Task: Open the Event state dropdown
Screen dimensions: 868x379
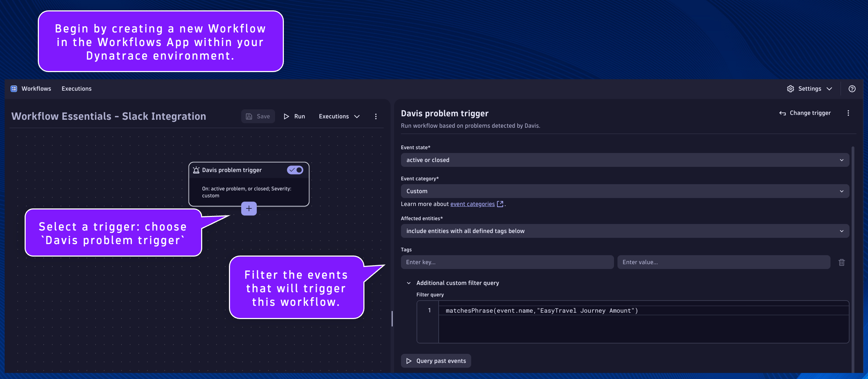Action: (625, 160)
